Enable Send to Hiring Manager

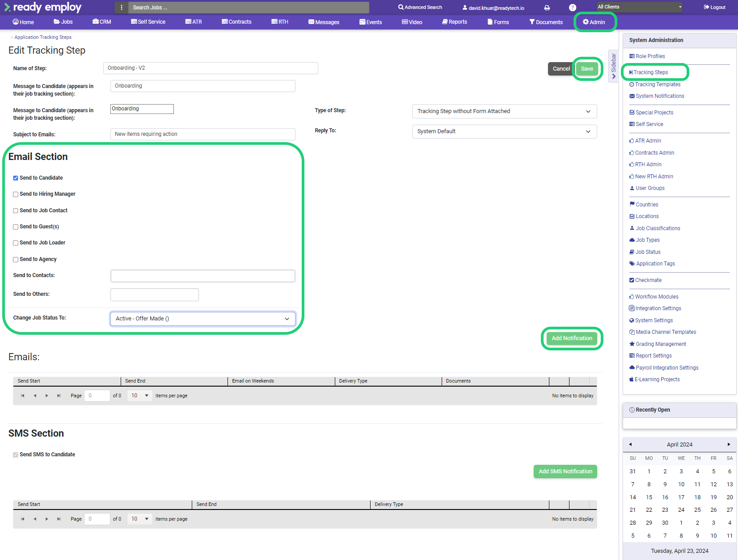tap(16, 194)
